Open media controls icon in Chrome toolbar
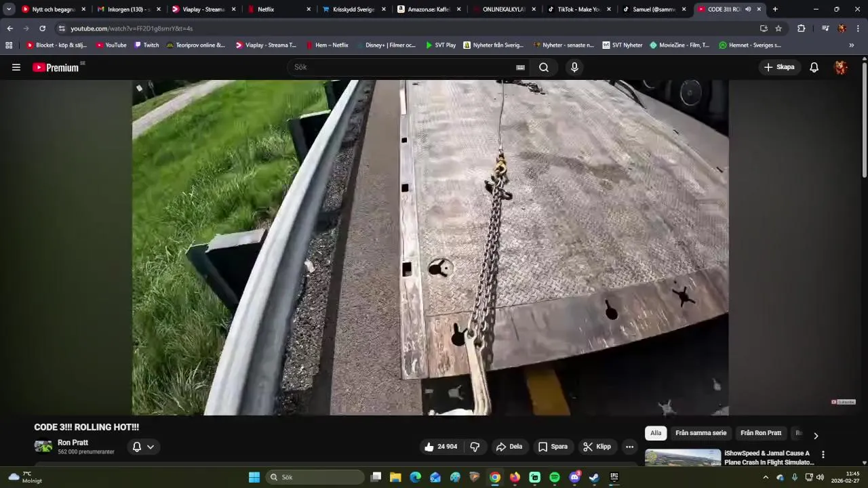 pyautogui.click(x=825, y=28)
